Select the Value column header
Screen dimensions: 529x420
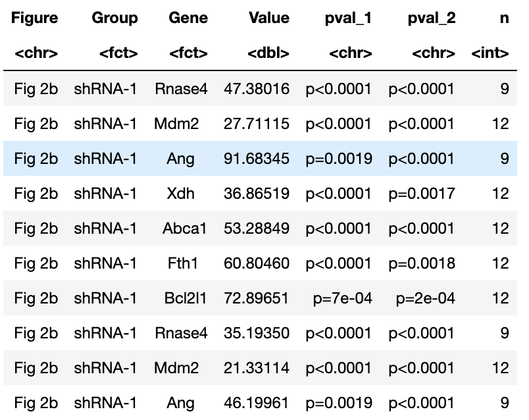(269, 18)
